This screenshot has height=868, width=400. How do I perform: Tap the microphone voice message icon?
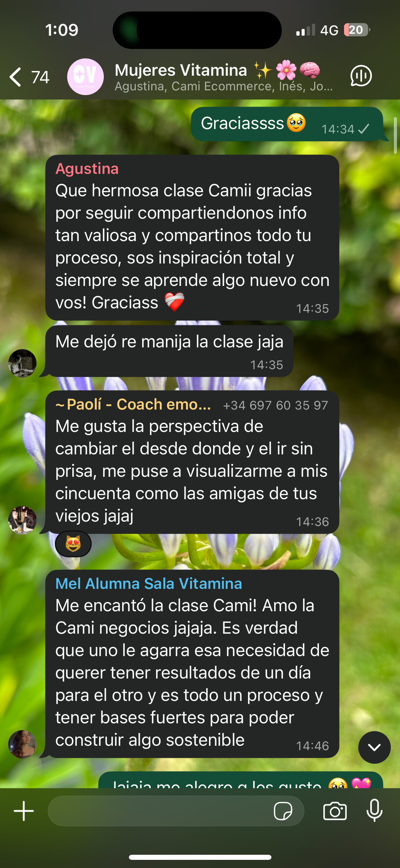pos(375,810)
